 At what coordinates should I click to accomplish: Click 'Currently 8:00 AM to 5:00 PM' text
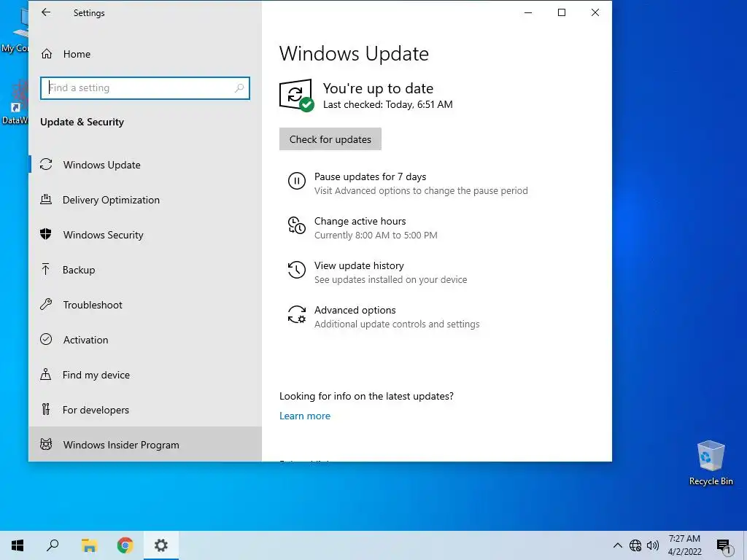pos(376,236)
